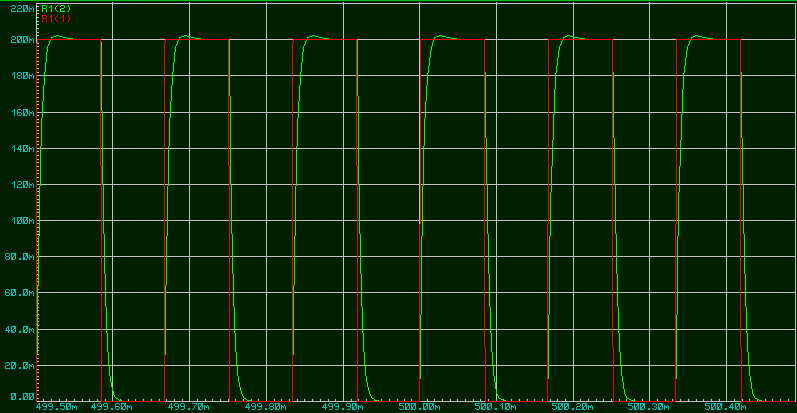Pick the 500.00m time axis marker
This screenshot has width=797, height=413.
pyautogui.click(x=419, y=407)
